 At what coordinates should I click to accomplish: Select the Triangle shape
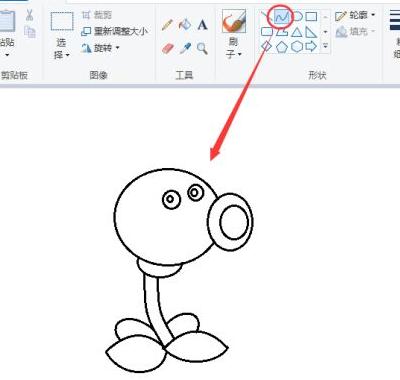[x=297, y=32]
